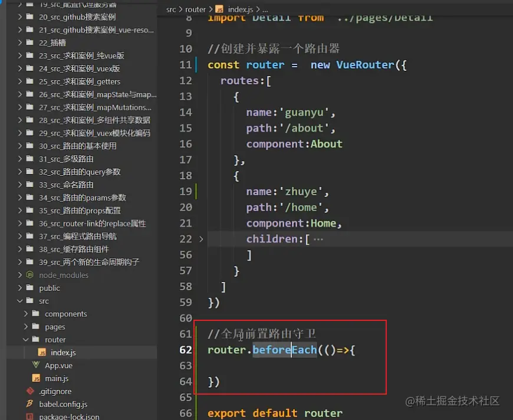Click the folder icon of 31_src_多级路由
This screenshot has width=513, height=420.
point(29,159)
